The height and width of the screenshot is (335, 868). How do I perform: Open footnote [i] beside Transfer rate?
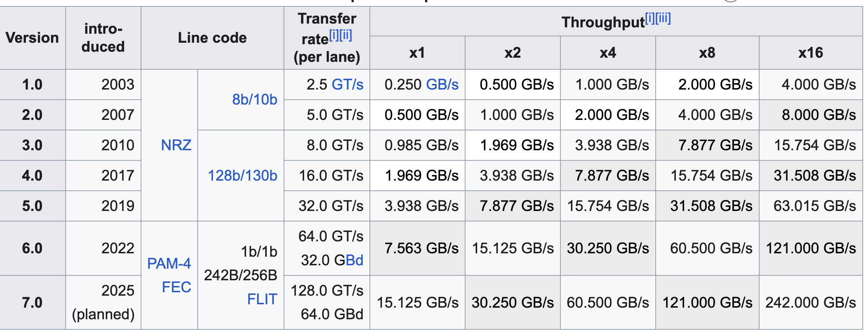click(334, 36)
